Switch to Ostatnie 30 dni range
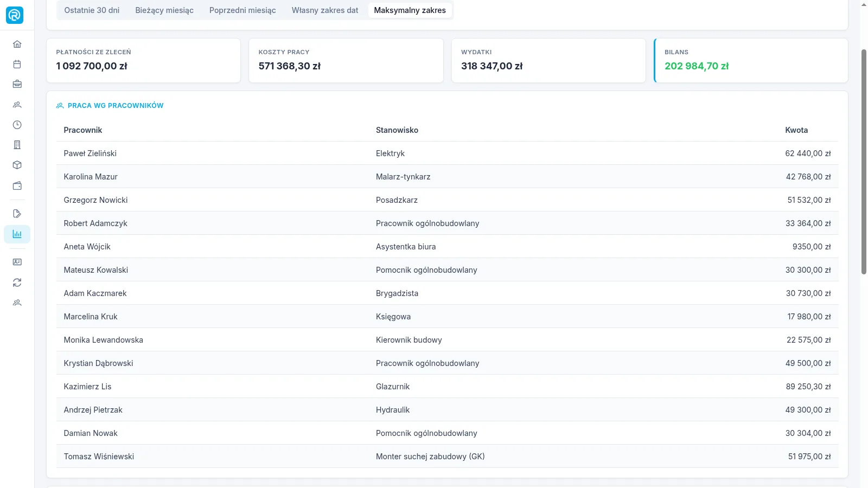Viewport: 868px width, 488px height. [92, 10]
